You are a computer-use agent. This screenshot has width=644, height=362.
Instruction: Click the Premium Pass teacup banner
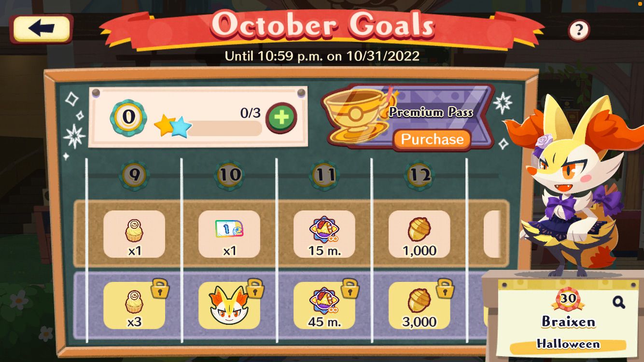tap(408, 116)
